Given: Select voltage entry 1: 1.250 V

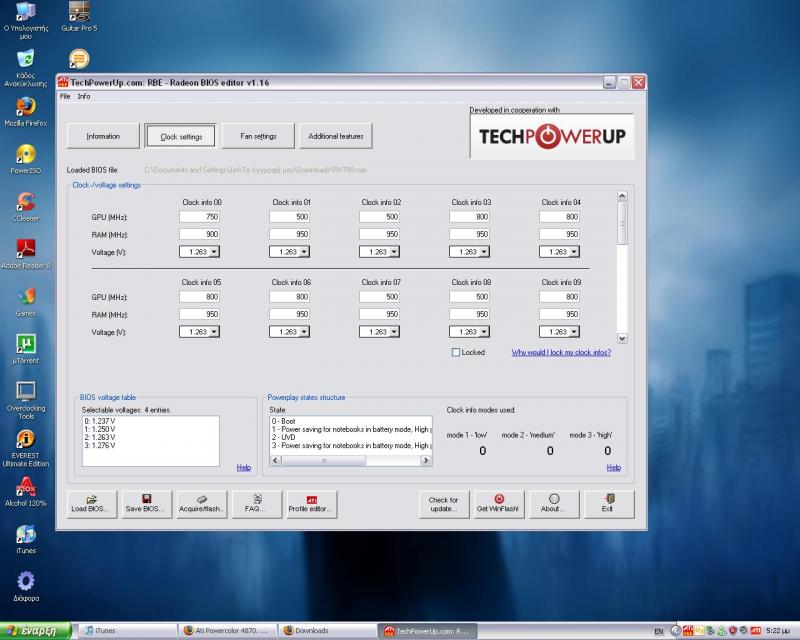Looking at the screenshot, I should (100, 429).
